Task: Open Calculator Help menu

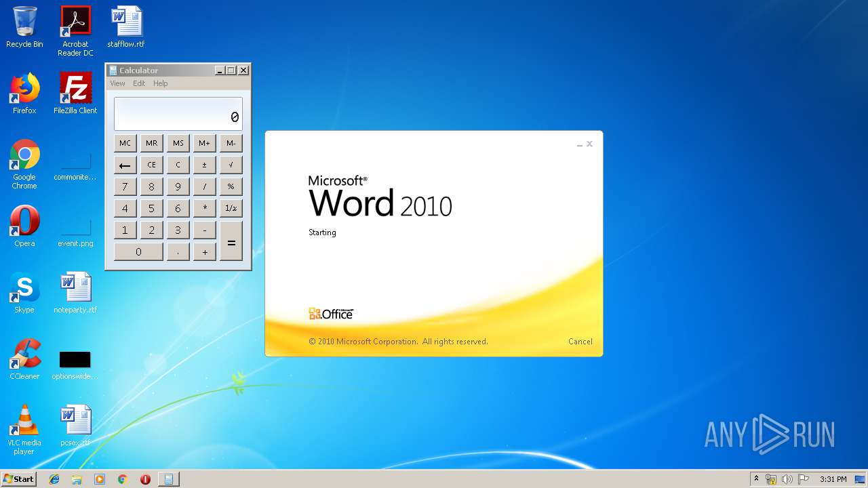Action: [160, 83]
